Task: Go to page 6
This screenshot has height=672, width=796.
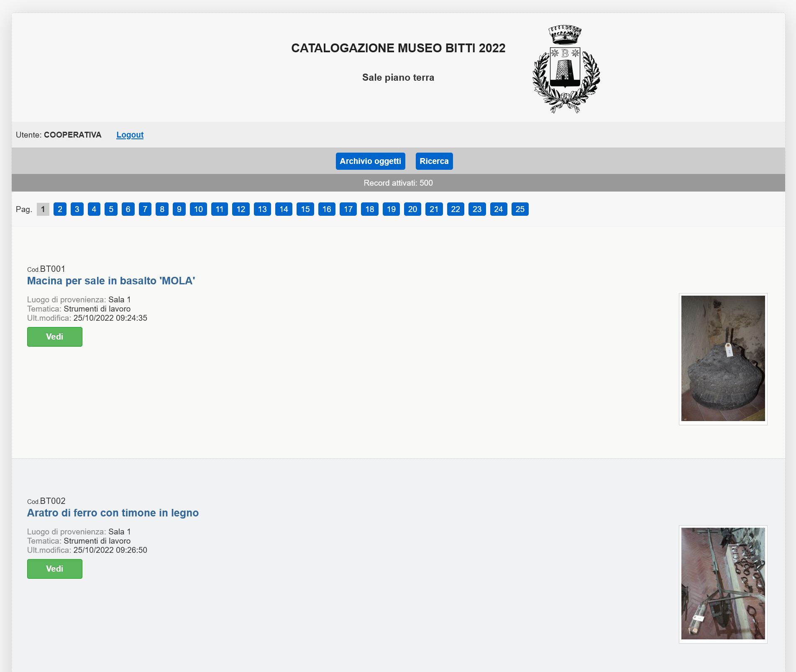Action: pos(128,209)
